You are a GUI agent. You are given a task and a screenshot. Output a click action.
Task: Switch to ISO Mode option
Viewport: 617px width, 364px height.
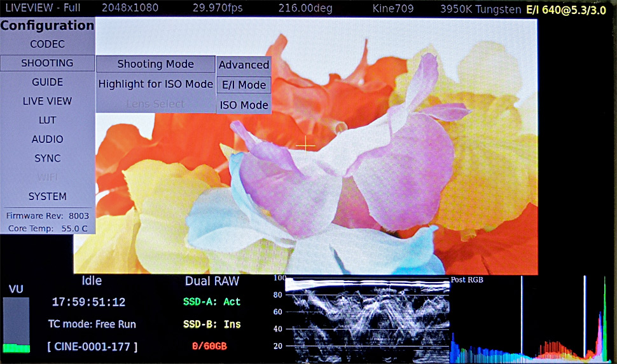click(244, 105)
